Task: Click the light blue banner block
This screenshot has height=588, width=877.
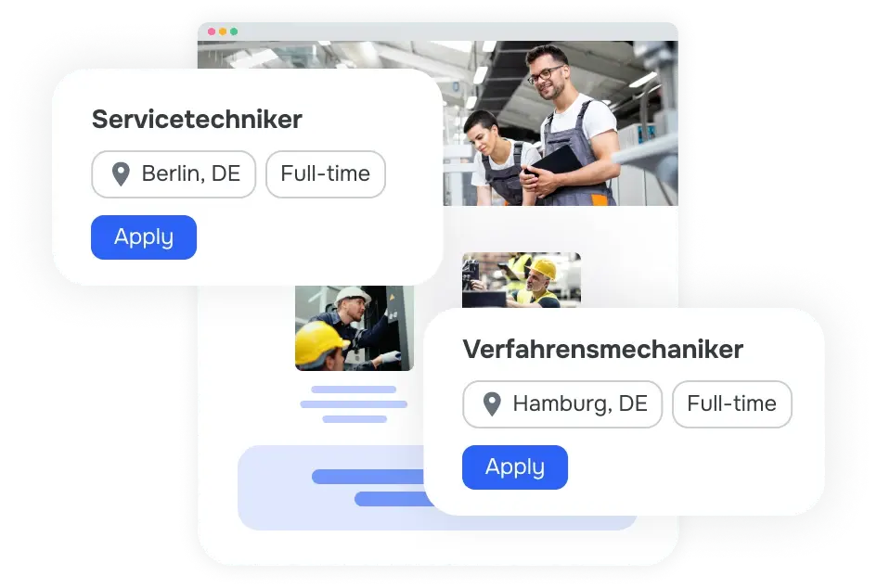Action: (330, 488)
